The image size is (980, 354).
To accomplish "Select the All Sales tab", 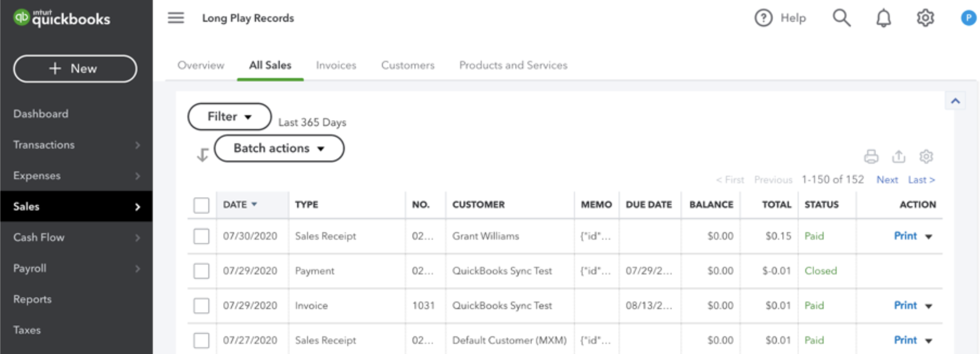I will 270,65.
